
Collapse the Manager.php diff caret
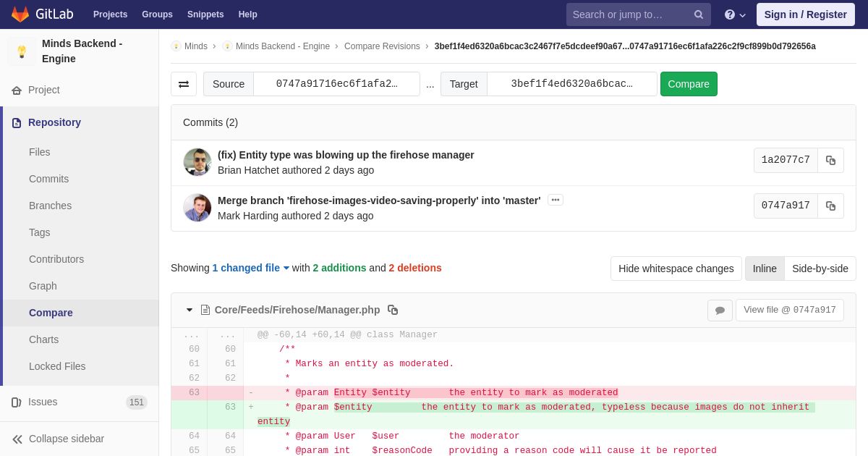tap(190, 310)
